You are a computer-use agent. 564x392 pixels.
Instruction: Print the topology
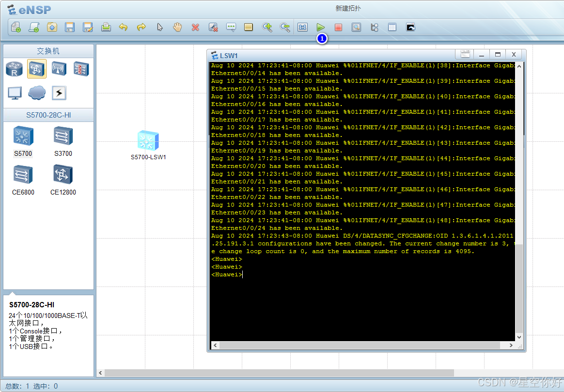point(106,27)
